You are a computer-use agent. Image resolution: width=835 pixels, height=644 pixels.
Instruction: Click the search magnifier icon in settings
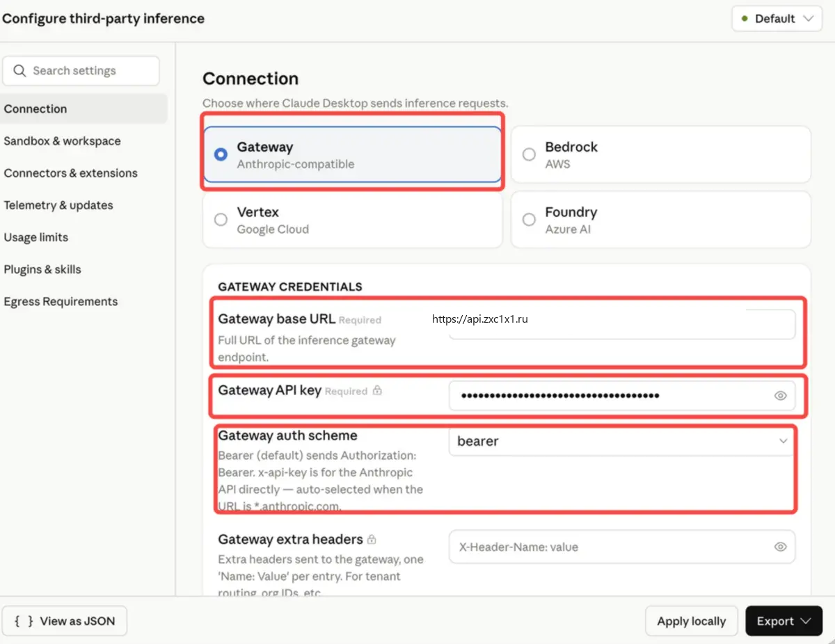pos(19,71)
